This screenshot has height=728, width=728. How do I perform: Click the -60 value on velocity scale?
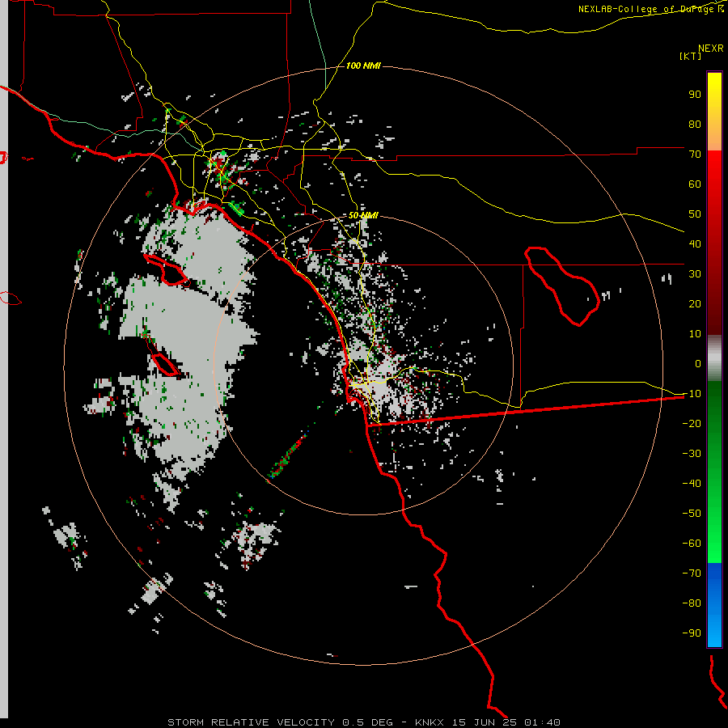(692, 544)
